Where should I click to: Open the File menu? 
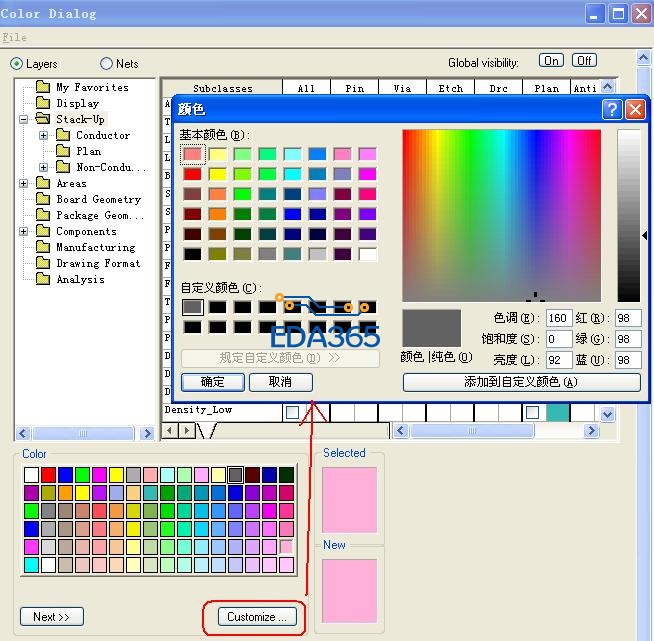(14, 37)
